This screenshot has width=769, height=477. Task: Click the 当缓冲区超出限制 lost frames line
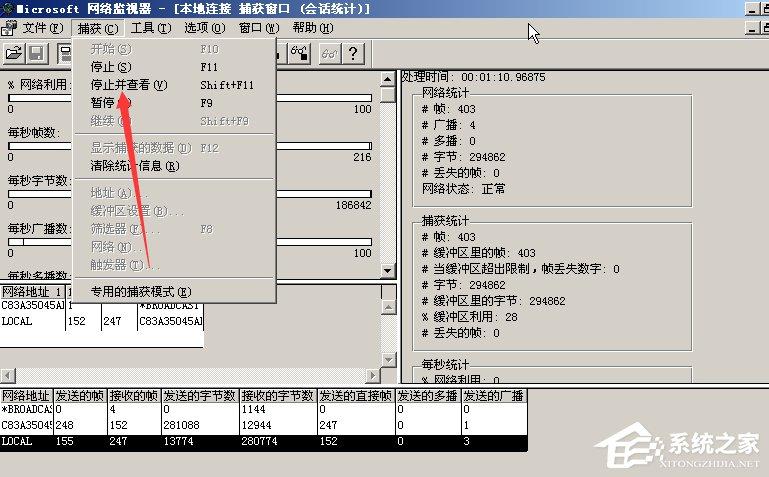click(x=521, y=269)
